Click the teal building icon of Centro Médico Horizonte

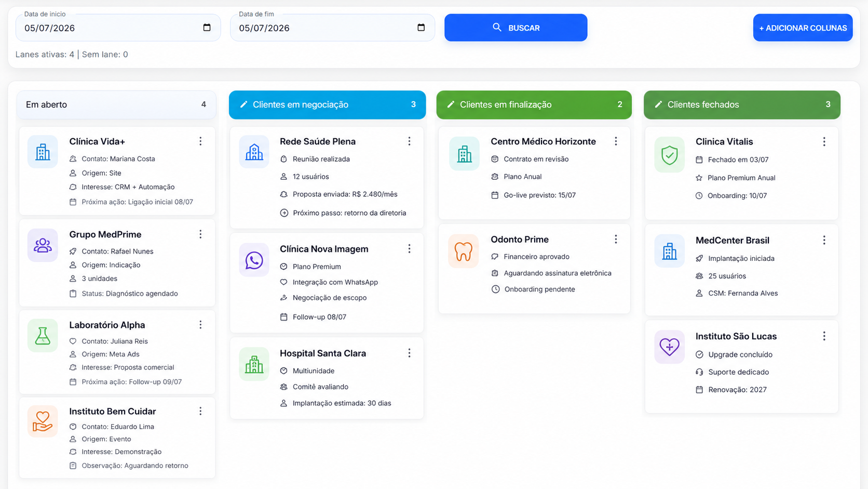click(x=464, y=154)
